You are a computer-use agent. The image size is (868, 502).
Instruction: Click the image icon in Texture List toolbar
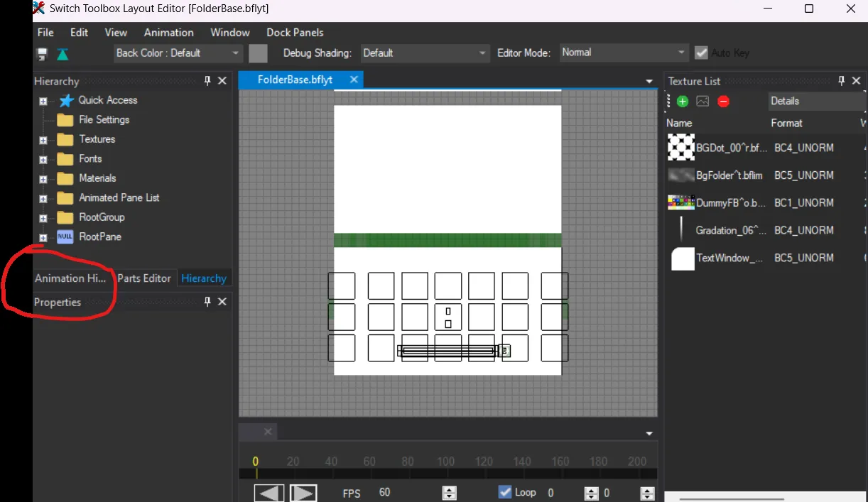click(x=702, y=102)
